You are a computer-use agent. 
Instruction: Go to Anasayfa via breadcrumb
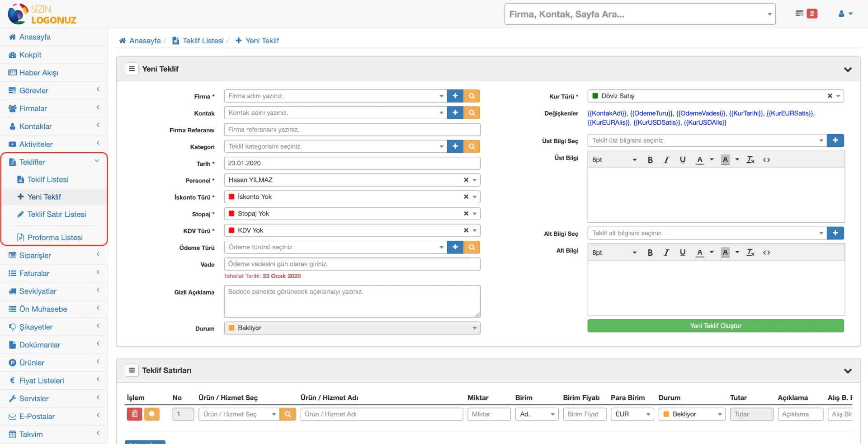[140, 41]
